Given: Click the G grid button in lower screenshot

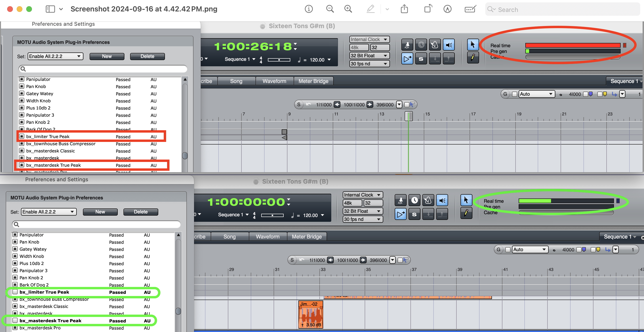Looking at the screenshot, I should (498, 249).
